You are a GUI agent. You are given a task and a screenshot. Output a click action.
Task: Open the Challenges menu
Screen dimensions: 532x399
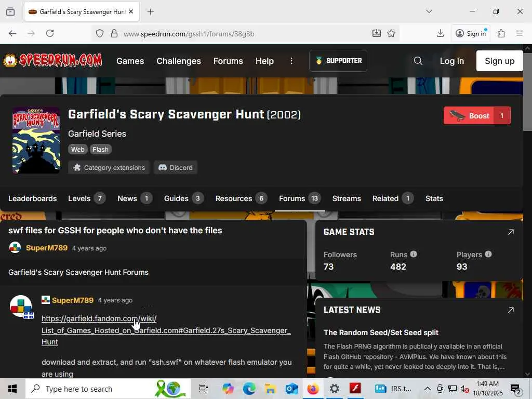click(x=179, y=61)
